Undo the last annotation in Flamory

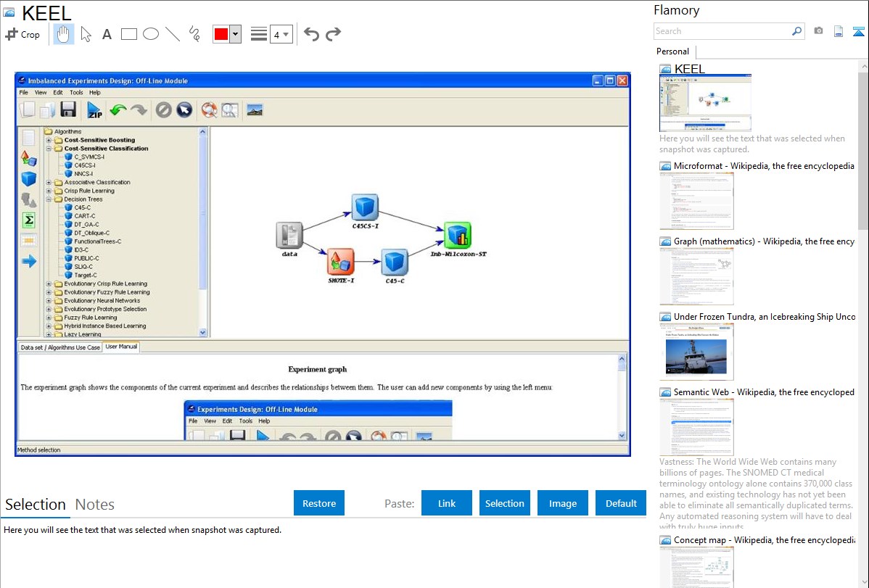pyautogui.click(x=311, y=34)
